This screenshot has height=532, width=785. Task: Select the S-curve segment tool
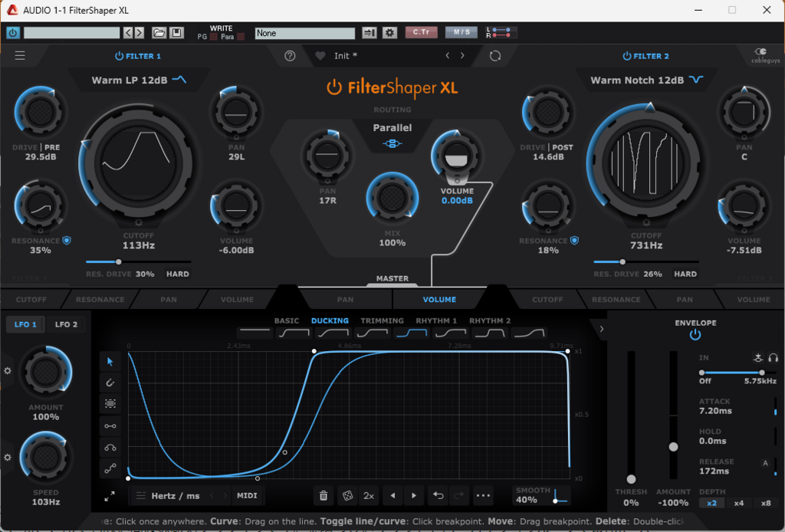coord(110,468)
